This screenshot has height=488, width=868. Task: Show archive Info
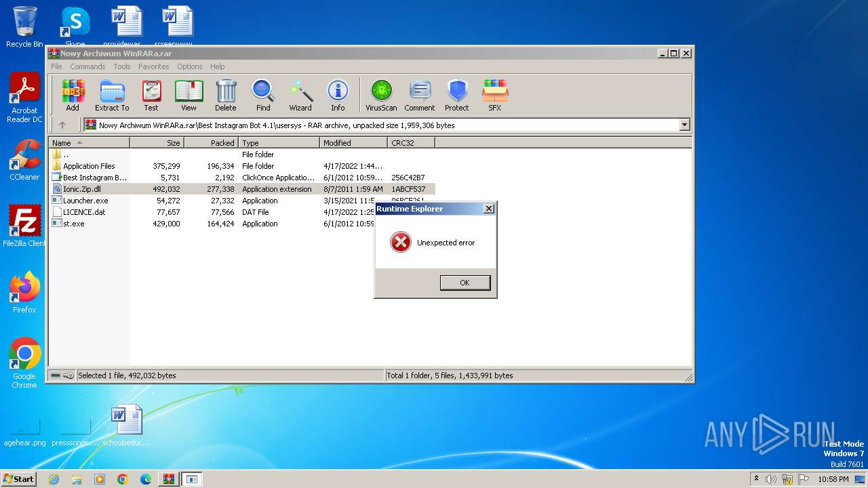tap(338, 96)
